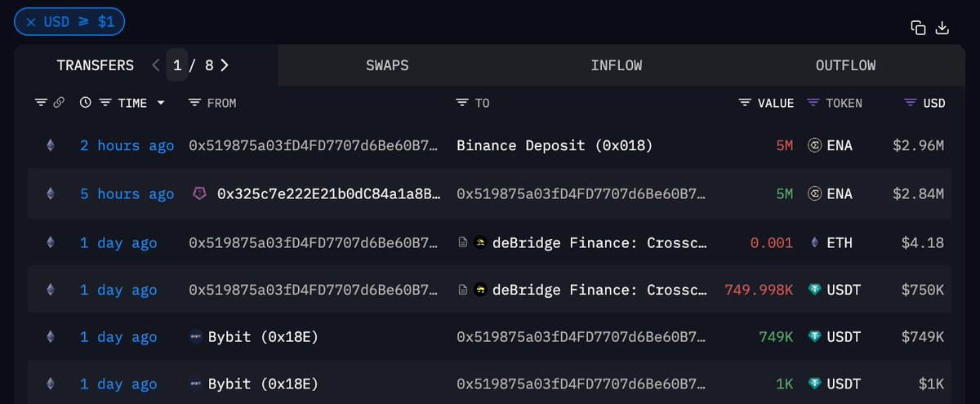The width and height of the screenshot is (980, 404).
Task: Open the '2 hours ago' transaction link
Action: (x=127, y=146)
